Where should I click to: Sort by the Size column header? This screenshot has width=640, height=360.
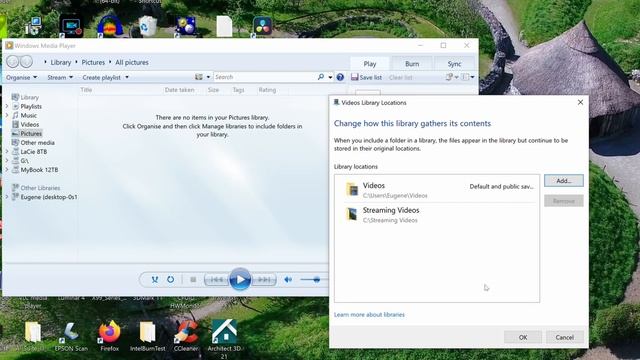point(213,90)
